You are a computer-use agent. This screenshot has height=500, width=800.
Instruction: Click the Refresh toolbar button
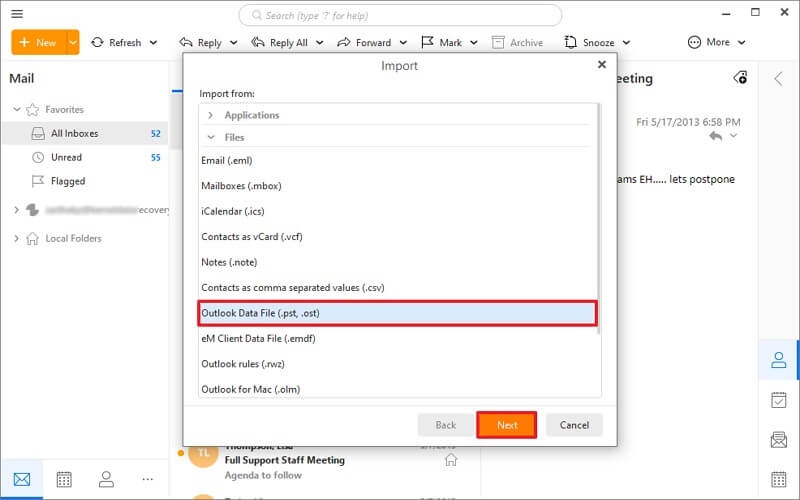pos(116,42)
